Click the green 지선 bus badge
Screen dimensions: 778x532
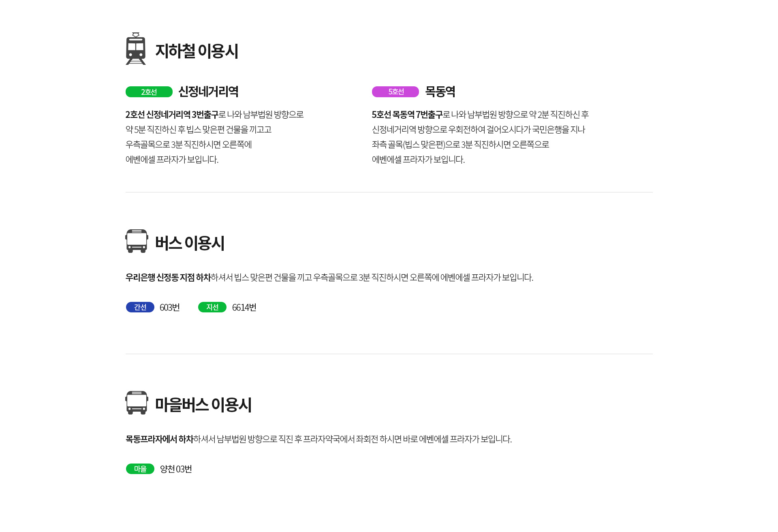coord(212,307)
